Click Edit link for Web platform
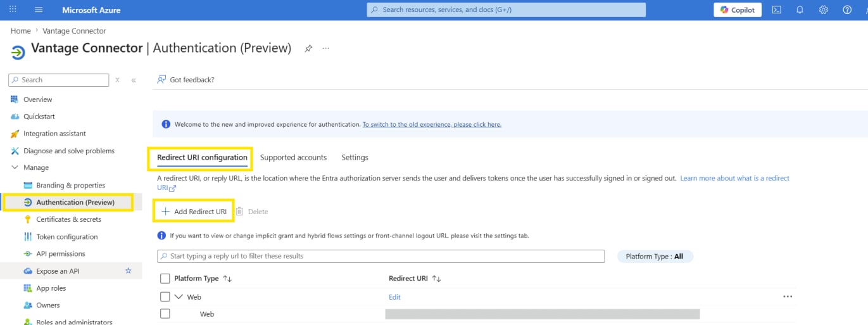 394,296
